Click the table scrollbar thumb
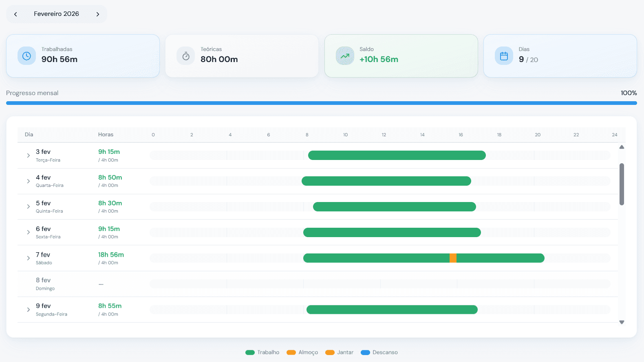 point(622,184)
